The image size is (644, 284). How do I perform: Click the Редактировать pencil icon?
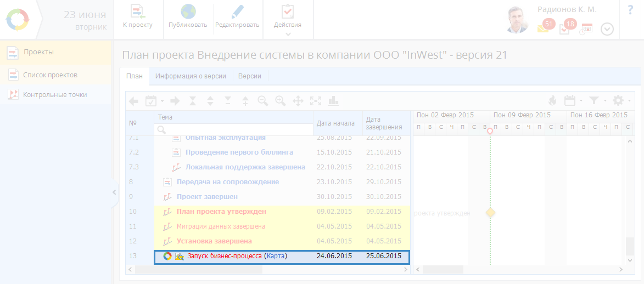click(237, 12)
